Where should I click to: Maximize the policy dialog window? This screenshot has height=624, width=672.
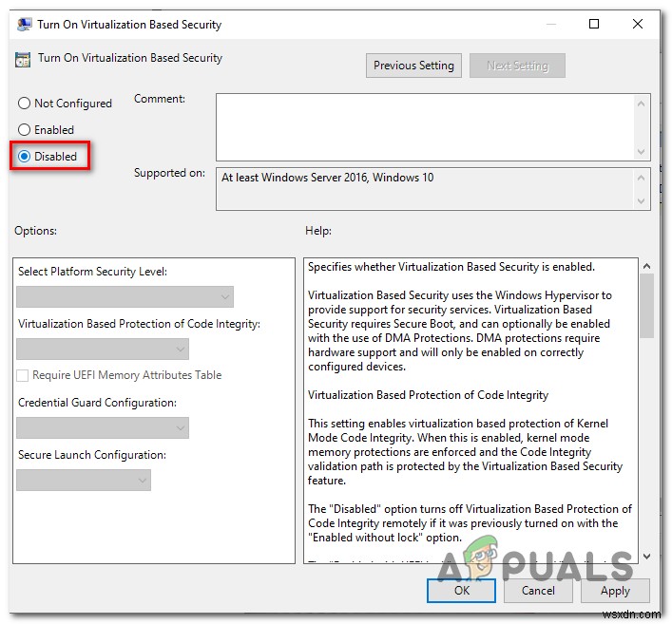tap(594, 24)
